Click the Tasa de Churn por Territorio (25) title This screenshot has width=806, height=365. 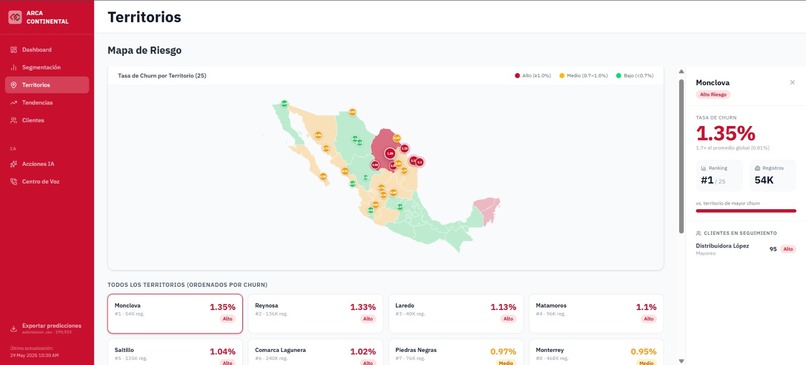pos(162,76)
